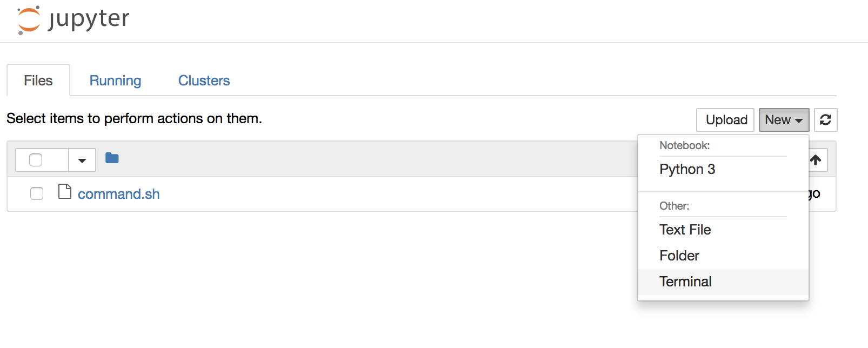Launch a new Terminal from menu
This screenshot has width=868, height=348.
pos(685,282)
